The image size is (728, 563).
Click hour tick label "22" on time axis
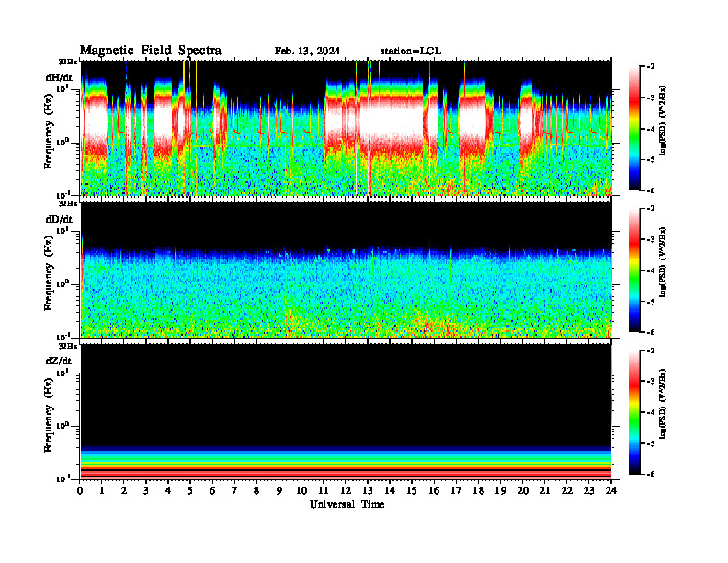[567, 491]
